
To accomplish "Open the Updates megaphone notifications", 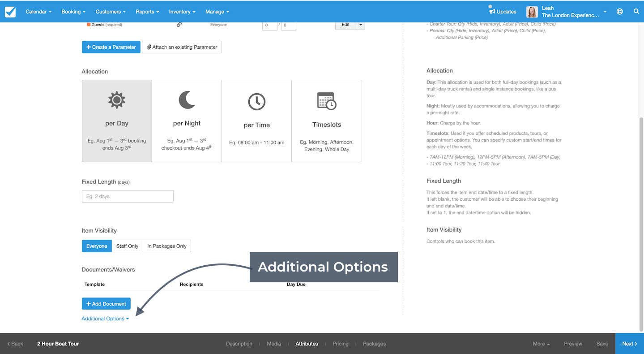I will click(x=503, y=11).
